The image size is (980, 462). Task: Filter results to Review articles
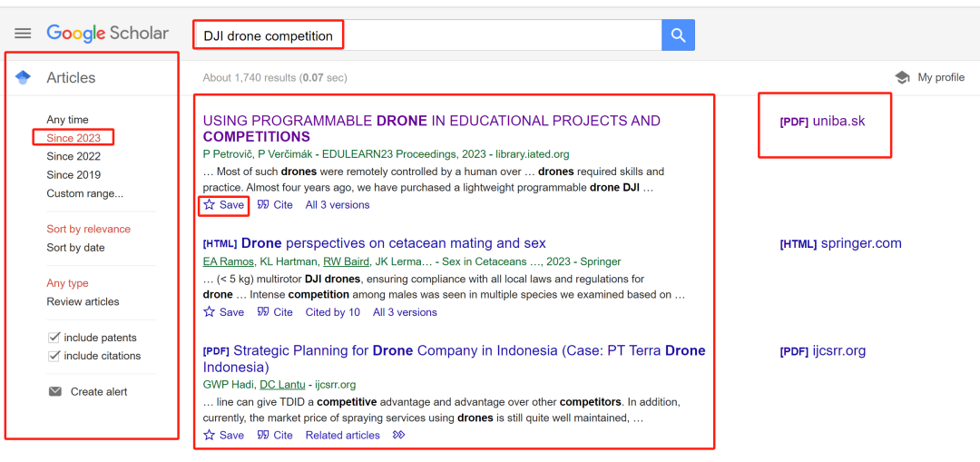click(x=83, y=301)
